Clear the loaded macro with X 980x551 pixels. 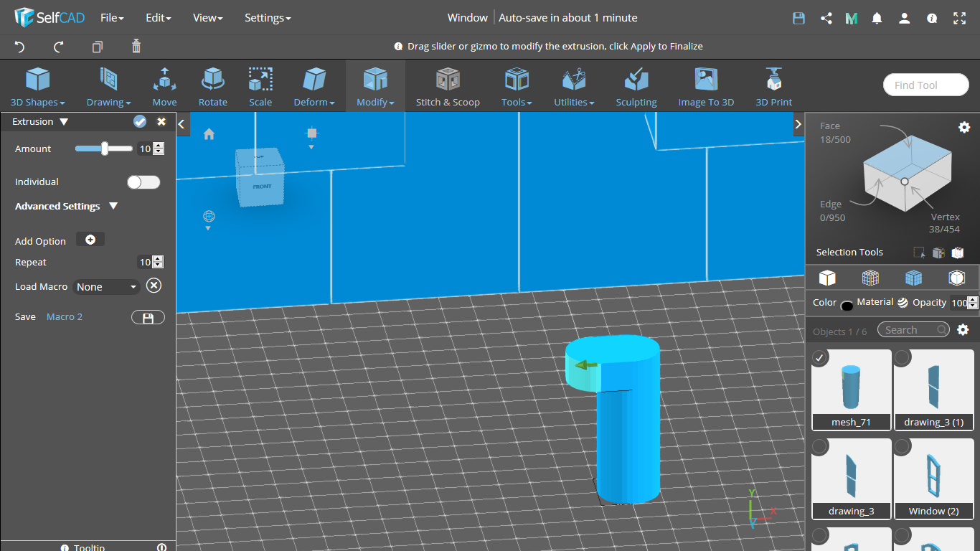point(154,286)
